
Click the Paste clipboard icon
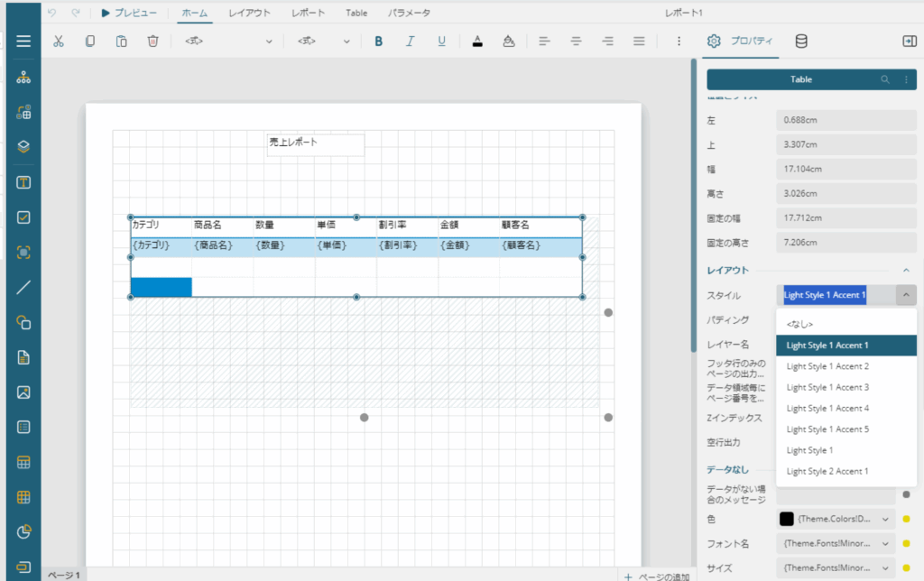pos(122,41)
